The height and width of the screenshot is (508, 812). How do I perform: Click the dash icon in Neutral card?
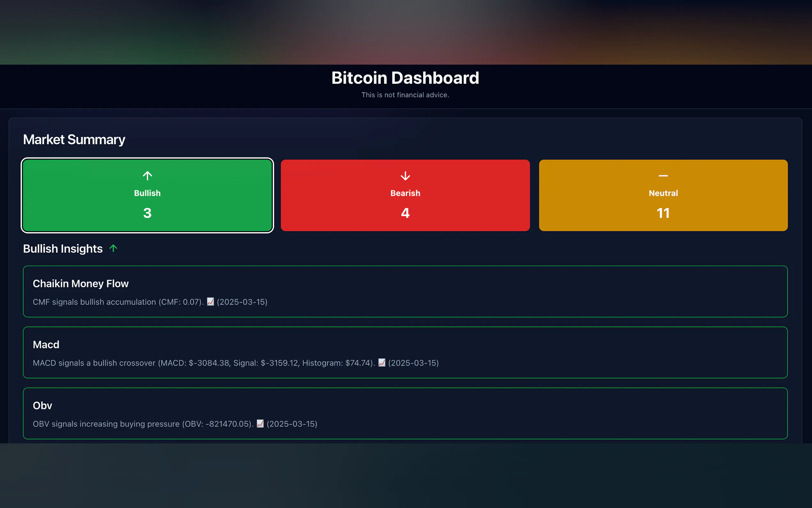point(663,176)
